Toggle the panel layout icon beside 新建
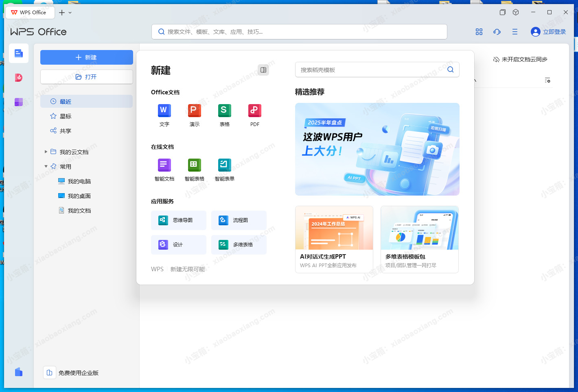Screen dimensions: 578x392 point(263,70)
